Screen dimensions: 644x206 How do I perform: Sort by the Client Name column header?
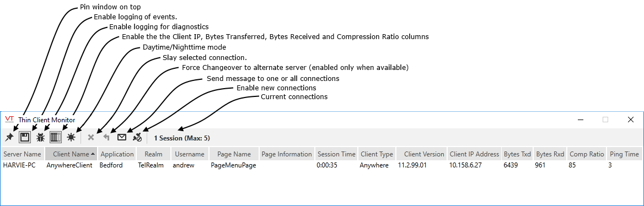(71, 154)
